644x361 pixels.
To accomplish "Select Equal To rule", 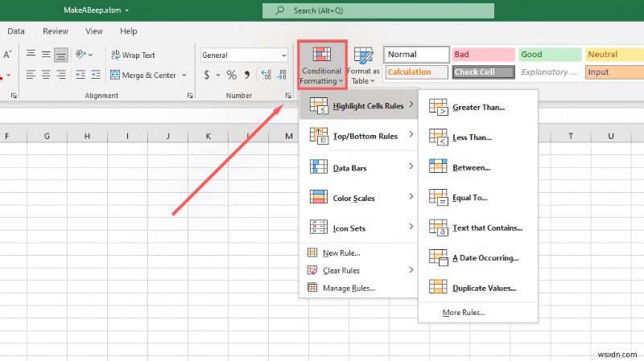I will click(x=478, y=197).
